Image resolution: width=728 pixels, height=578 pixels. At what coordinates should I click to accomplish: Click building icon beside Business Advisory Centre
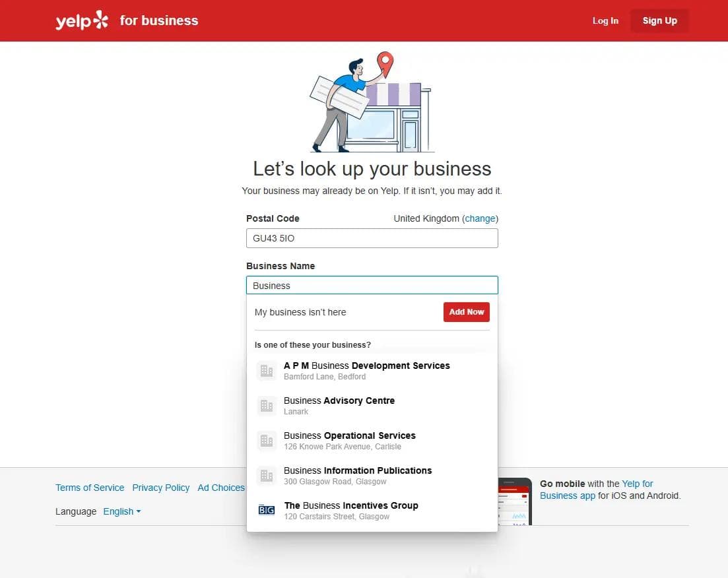[267, 406]
